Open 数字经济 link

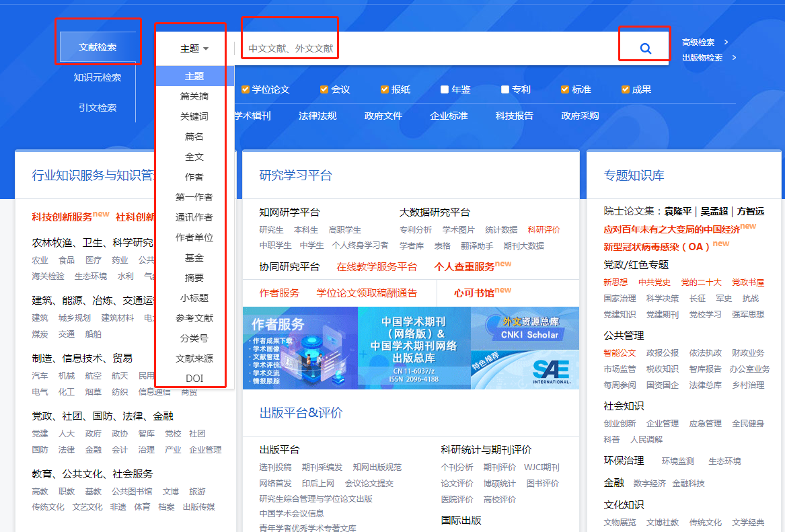click(x=649, y=484)
